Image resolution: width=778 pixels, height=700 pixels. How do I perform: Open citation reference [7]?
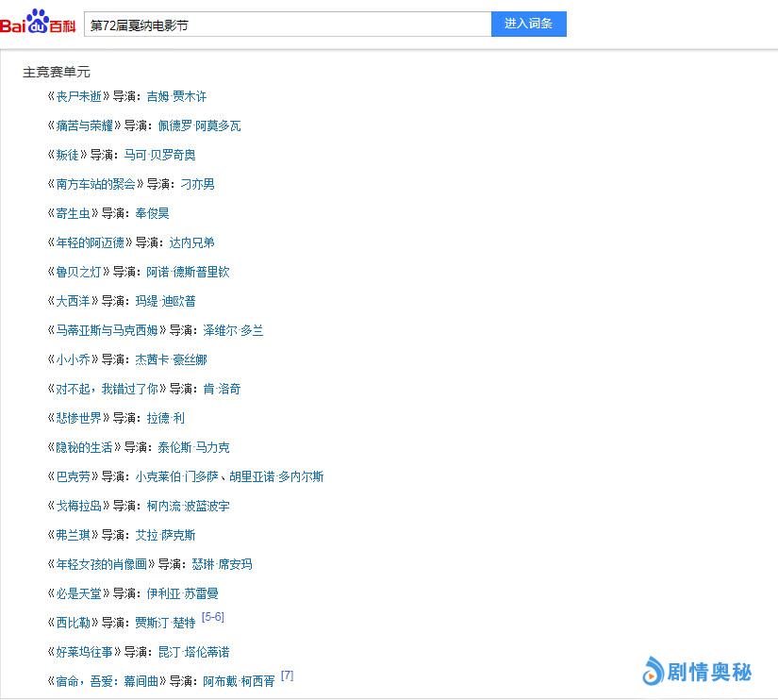point(287,675)
